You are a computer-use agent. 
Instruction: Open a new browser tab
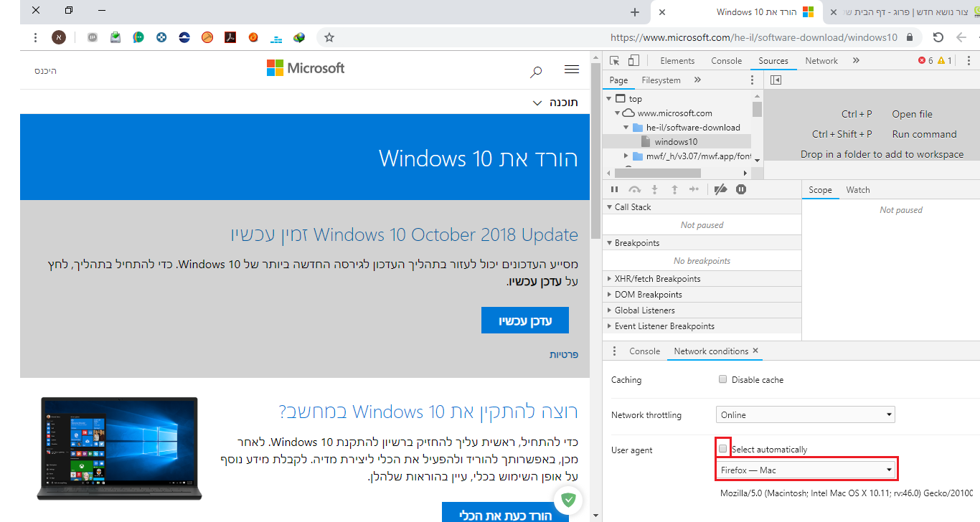pos(635,12)
